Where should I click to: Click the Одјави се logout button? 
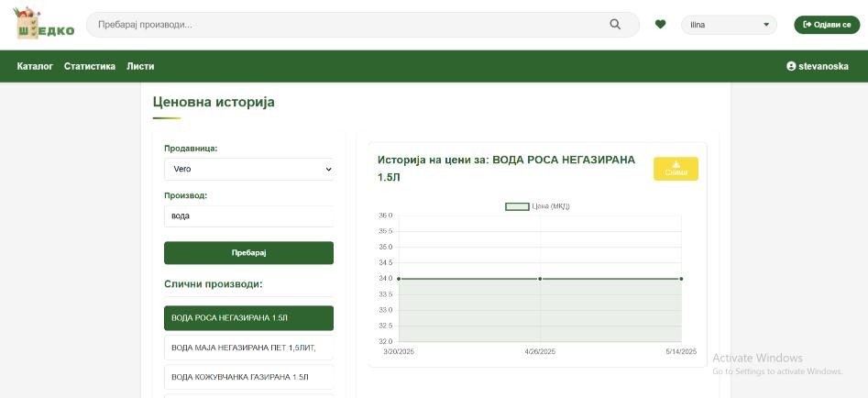[x=827, y=25]
